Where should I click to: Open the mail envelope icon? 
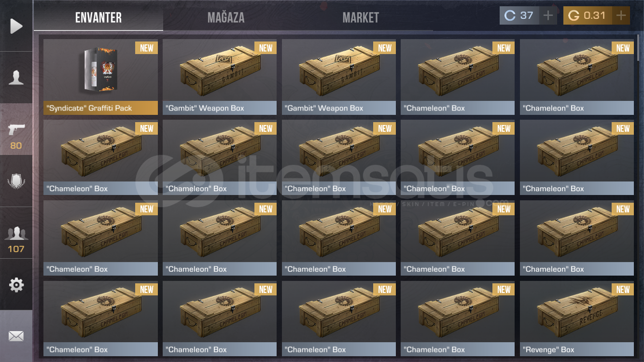16,336
